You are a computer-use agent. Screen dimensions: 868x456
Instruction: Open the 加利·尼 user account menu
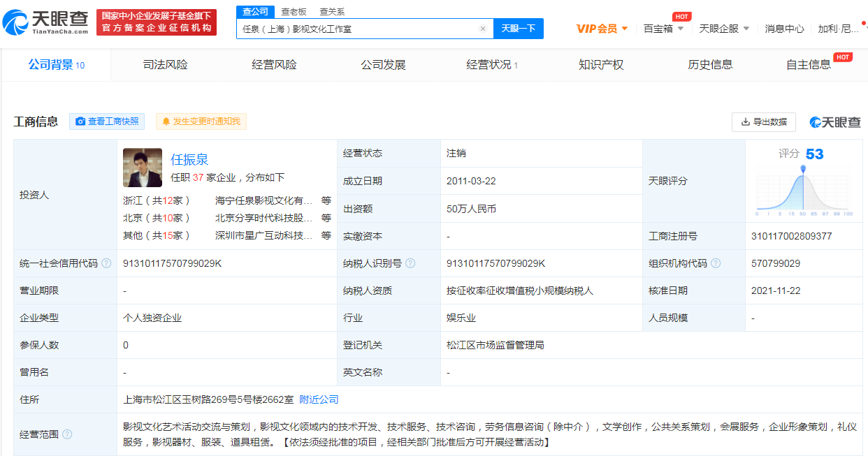pyautogui.click(x=838, y=29)
